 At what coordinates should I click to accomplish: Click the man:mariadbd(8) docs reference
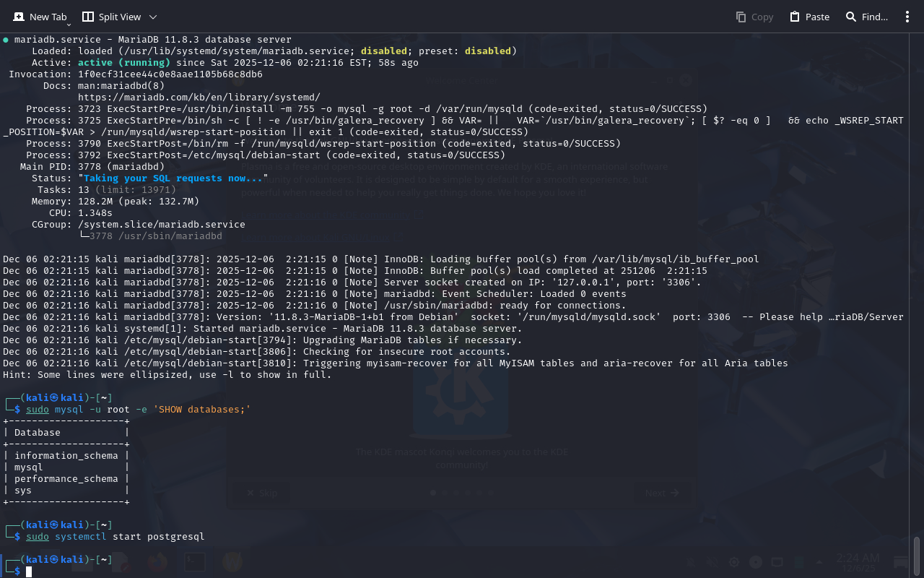pyautogui.click(x=121, y=85)
